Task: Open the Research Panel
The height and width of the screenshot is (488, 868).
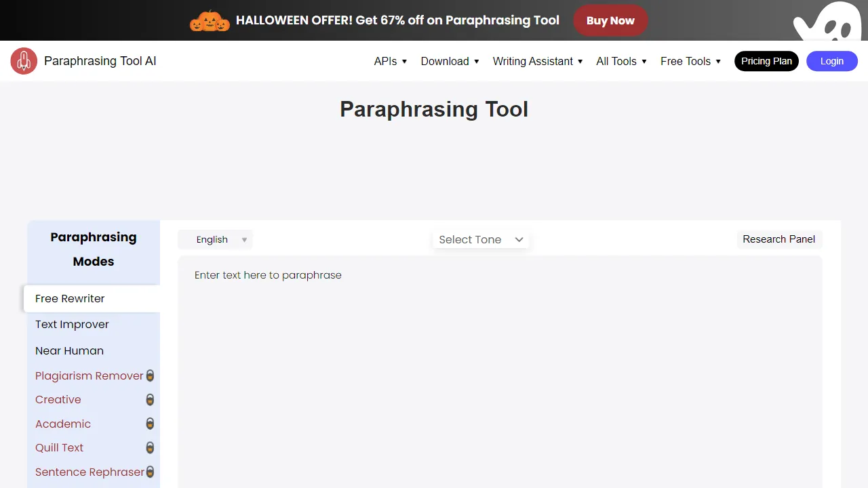Action: click(x=779, y=239)
